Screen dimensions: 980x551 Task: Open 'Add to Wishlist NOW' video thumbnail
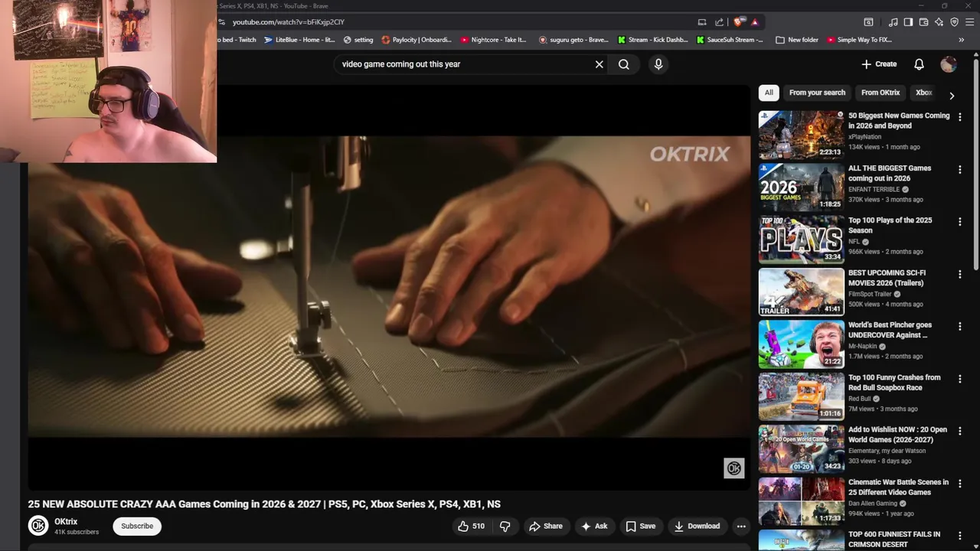(x=801, y=448)
